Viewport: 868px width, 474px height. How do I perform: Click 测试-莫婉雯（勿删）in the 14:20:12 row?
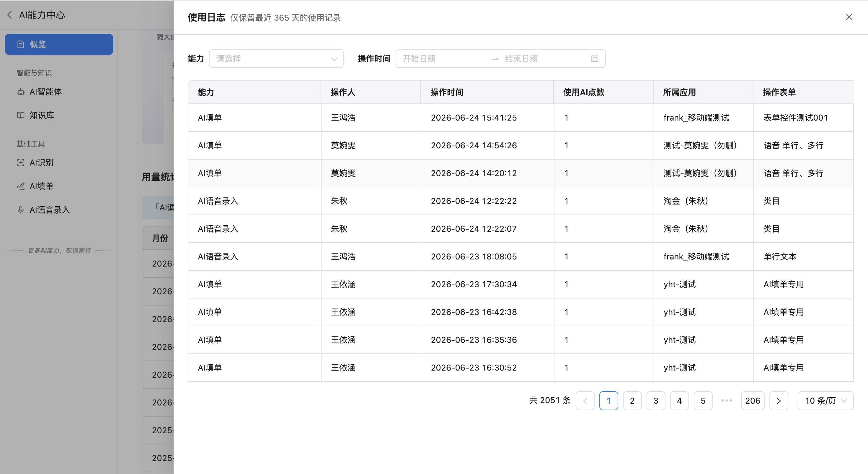click(x=701, y=173)
